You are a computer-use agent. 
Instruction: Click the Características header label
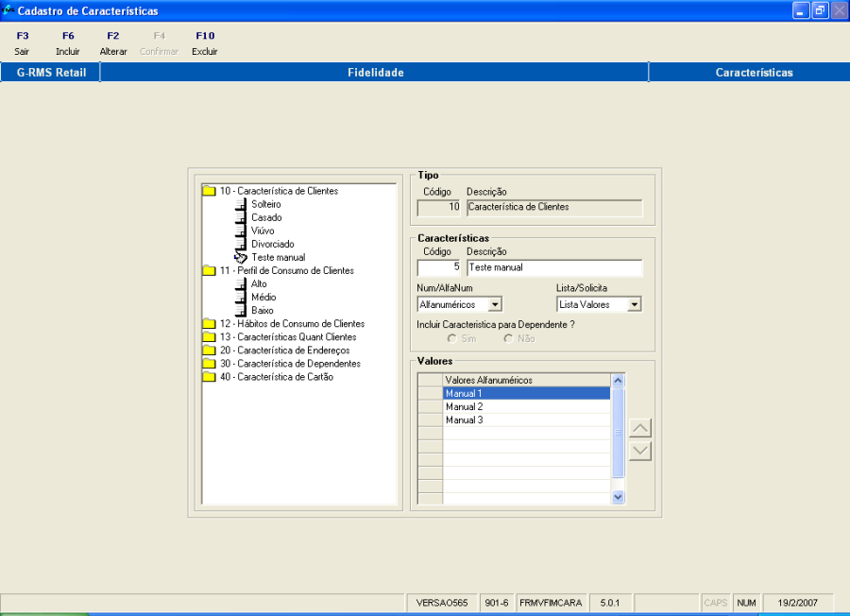(754, 72)
